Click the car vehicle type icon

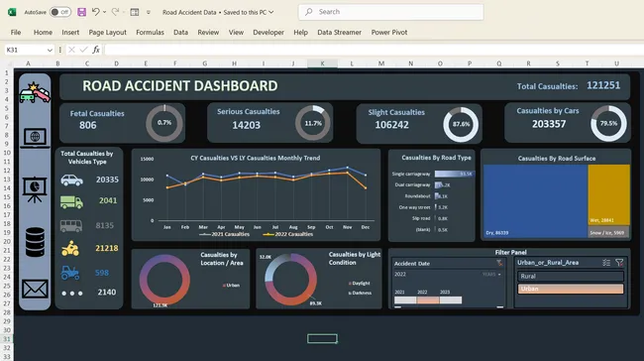72,180
